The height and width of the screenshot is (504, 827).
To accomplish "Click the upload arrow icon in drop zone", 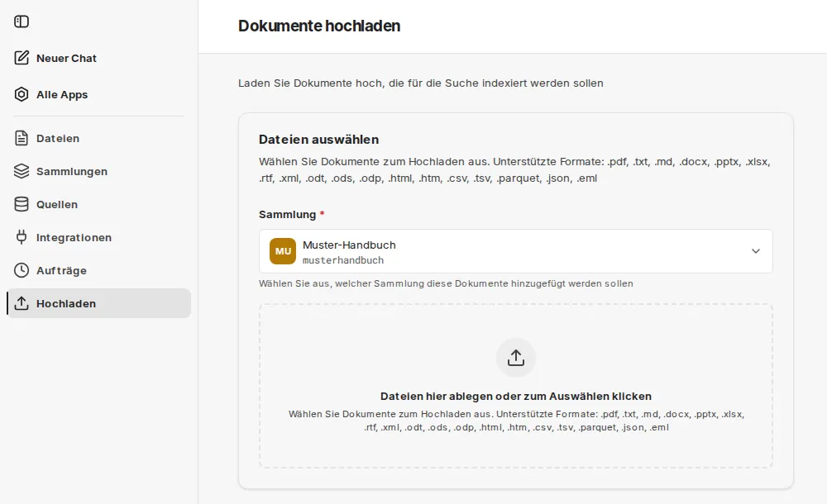I will point(516,358).
